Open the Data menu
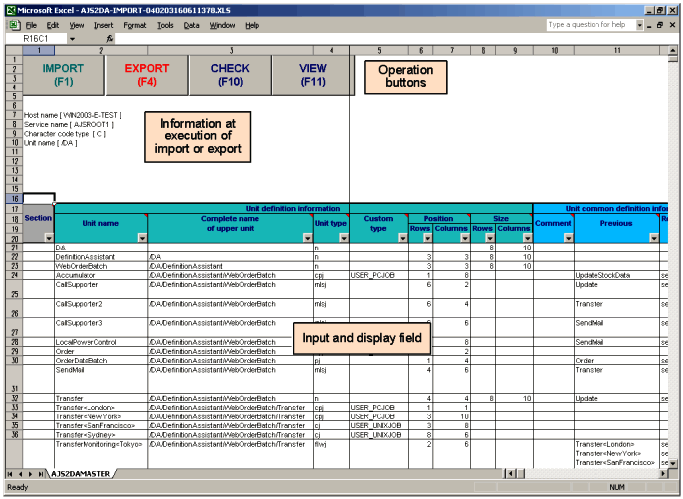 pyautogui.click(x=191, y=24)
